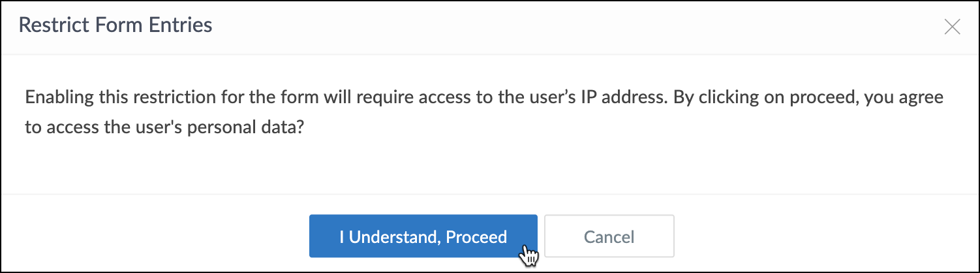
Task: Confirm IP address access by proceeding
Action: tap(423, 236)
